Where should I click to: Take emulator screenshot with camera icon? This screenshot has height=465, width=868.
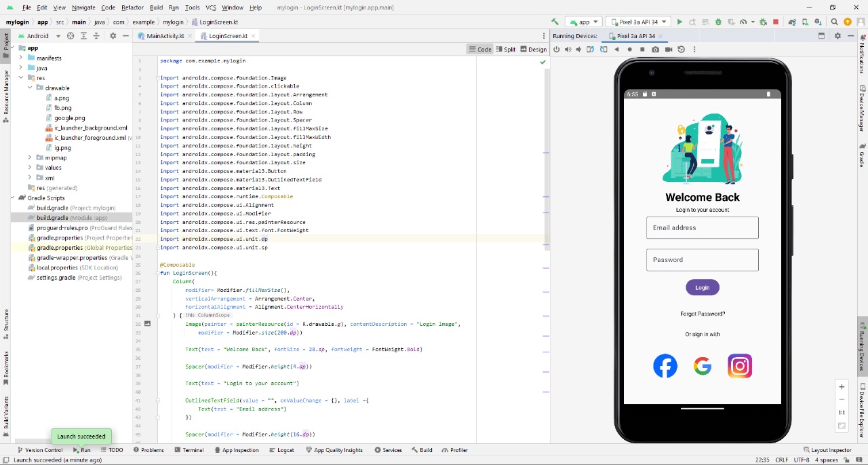655,49
